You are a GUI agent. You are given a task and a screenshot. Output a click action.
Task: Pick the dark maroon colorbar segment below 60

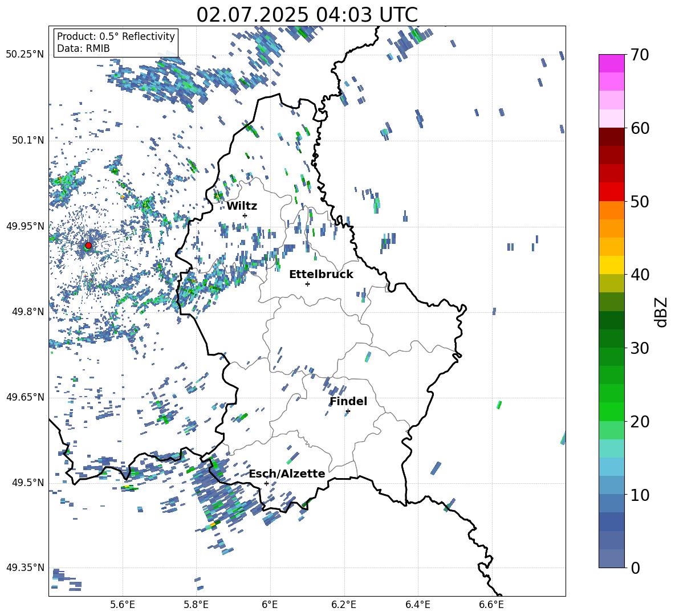pos(611,137)
